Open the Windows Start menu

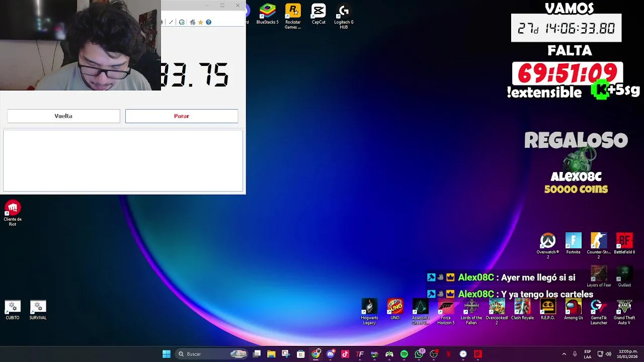[167, 354]
